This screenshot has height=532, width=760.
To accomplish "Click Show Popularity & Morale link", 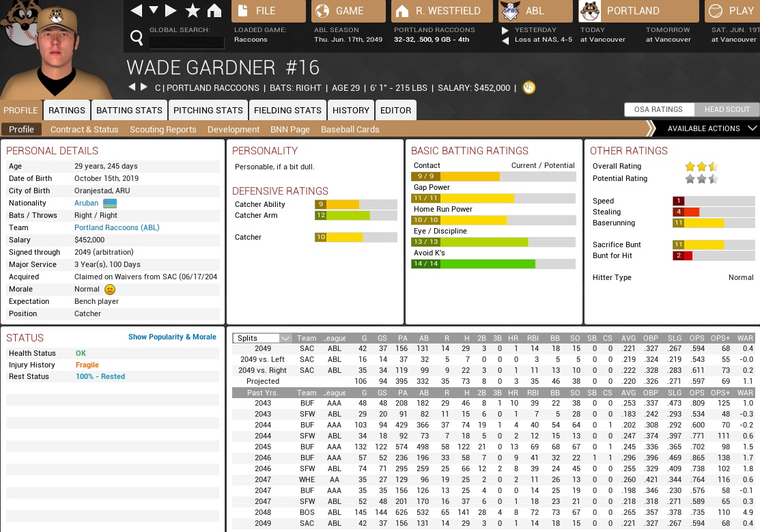I will [x=172, y=337].
